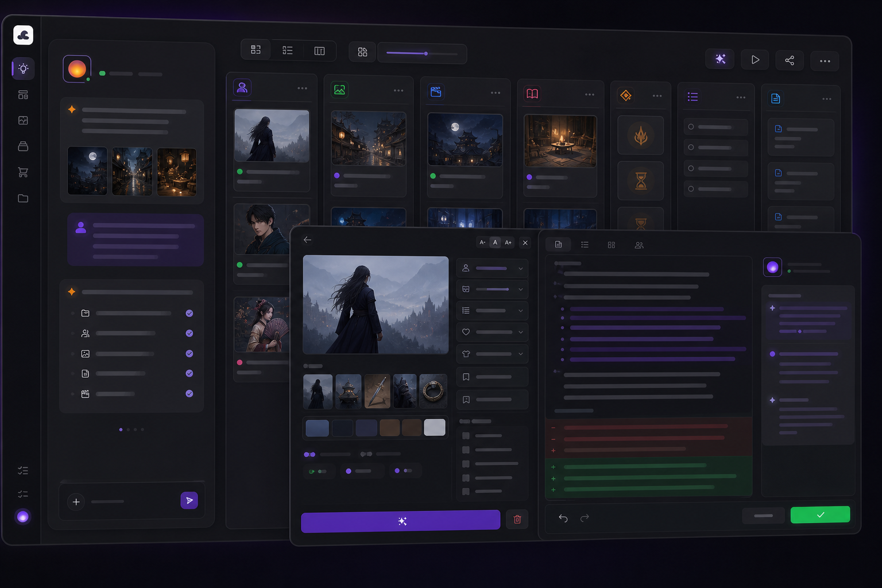The height and width of the screenshot is (588, 882).
Task: Open image column's three-dot menu
Action: pyautogui.click(x=399, y=91)
